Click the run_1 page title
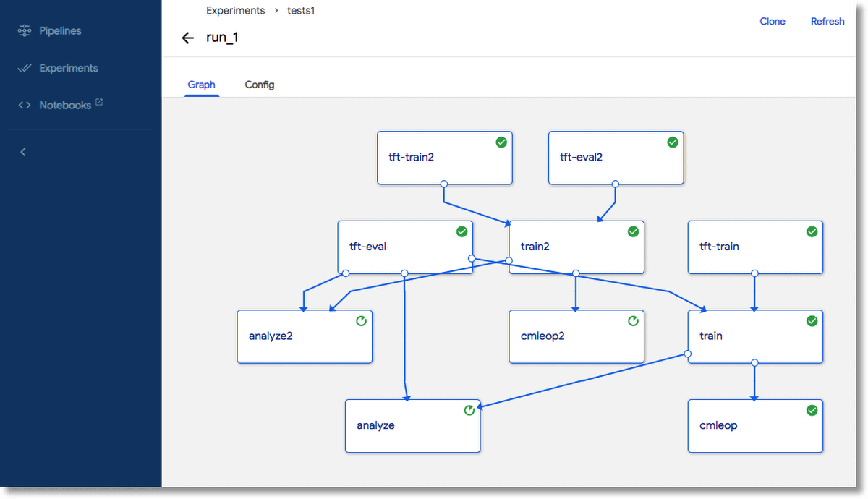Viewport: 868px width, 499px height. pos(223,38)
